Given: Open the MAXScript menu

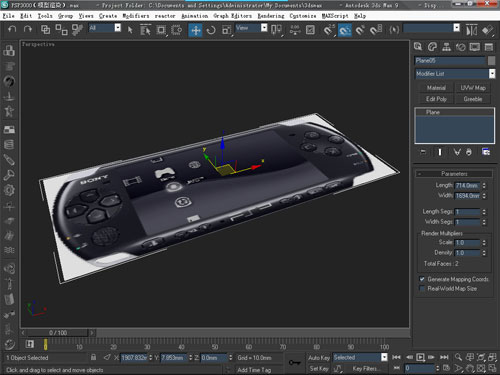Looking at the screenshot, I should pos(335,16).
